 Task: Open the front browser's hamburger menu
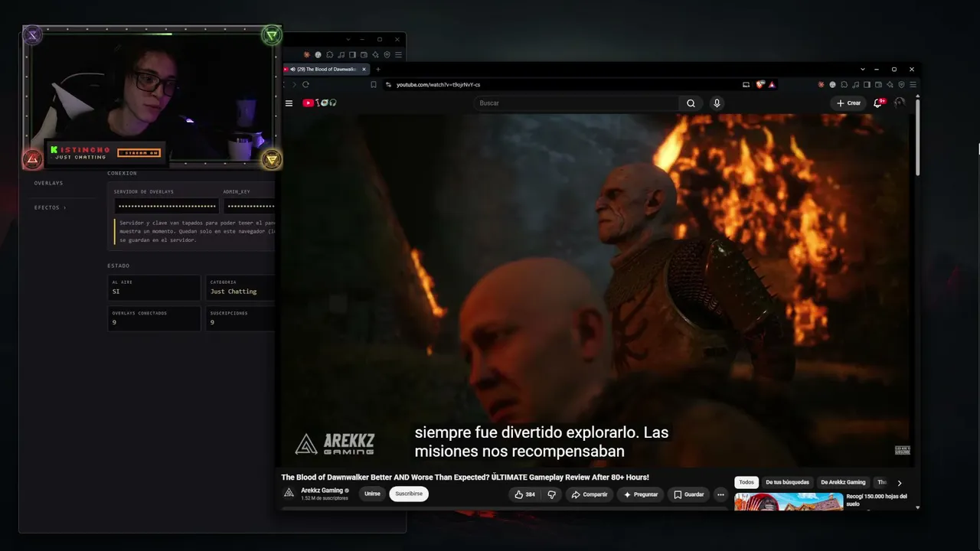click(x=913, y=84)
